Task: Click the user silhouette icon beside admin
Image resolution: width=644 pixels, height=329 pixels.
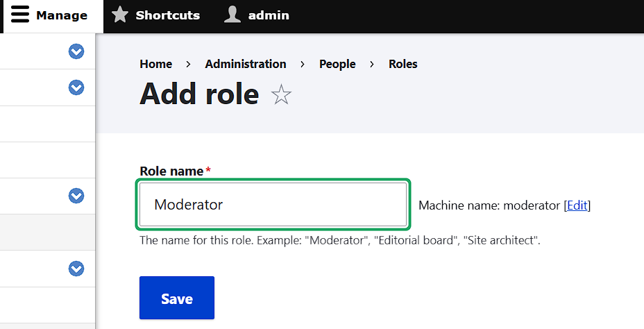Action: pos(232,15)
